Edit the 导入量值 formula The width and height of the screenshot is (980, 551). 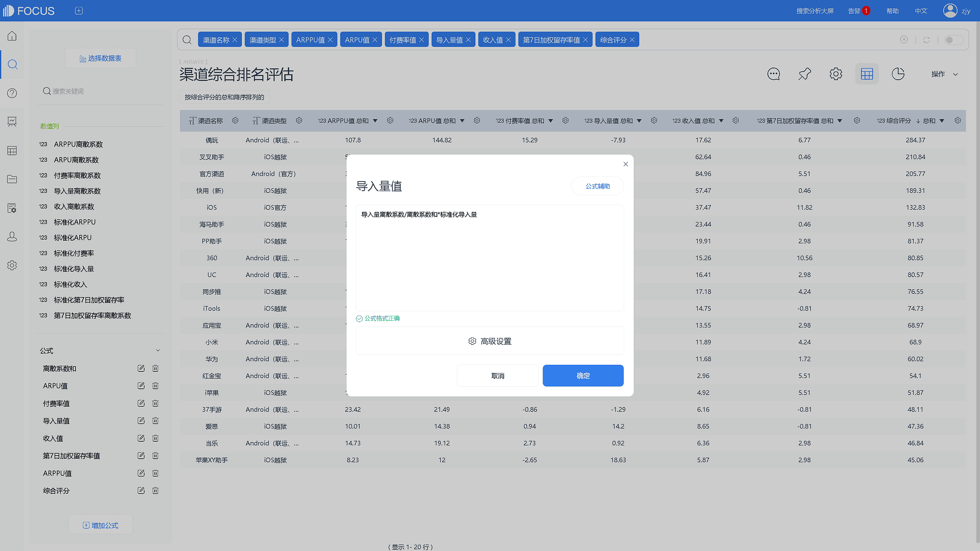coord(141,421)
